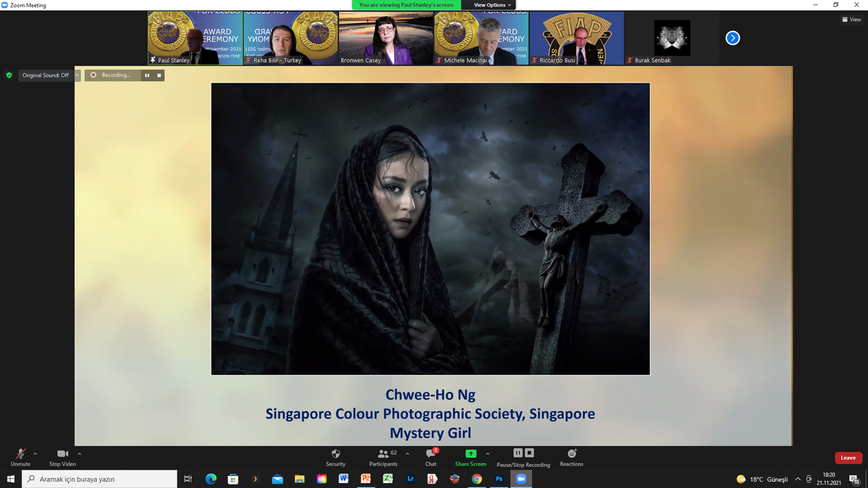Click the red Leave button

tap(848, 458)
